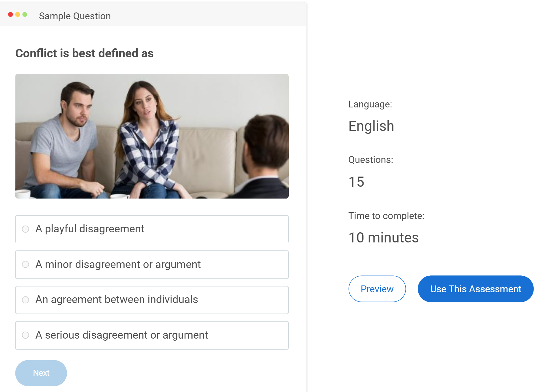Select the "A playful disagreement" radio button
Viewport: 543px width, 392px height.
pos(26,229)
